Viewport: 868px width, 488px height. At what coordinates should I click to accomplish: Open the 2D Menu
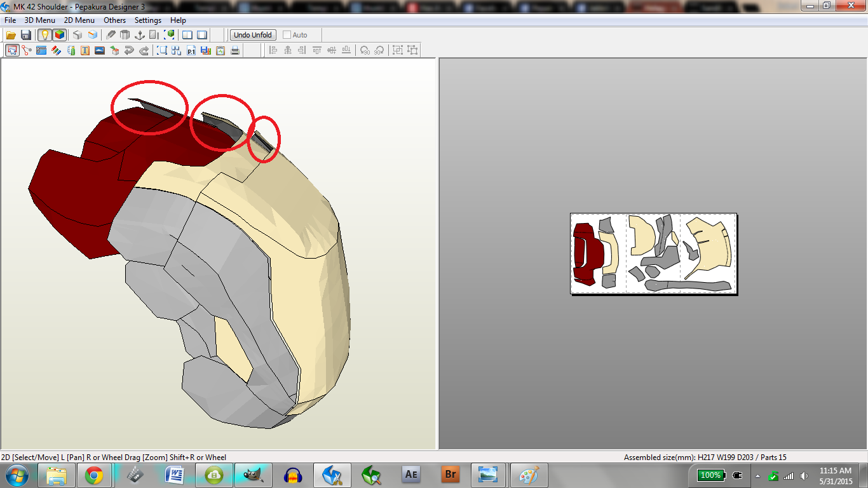pyautogui.click(x=79, y=20)
